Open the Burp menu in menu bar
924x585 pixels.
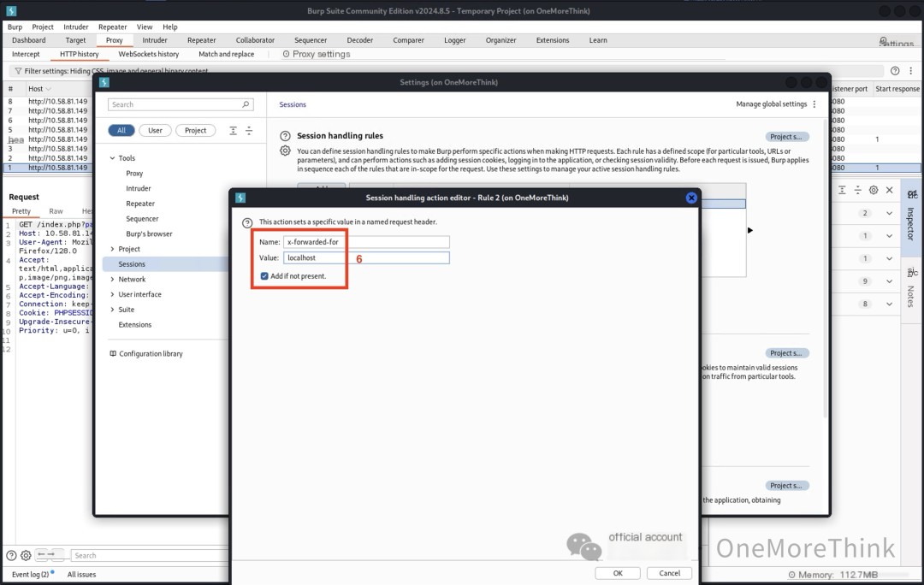click(15, 27)
